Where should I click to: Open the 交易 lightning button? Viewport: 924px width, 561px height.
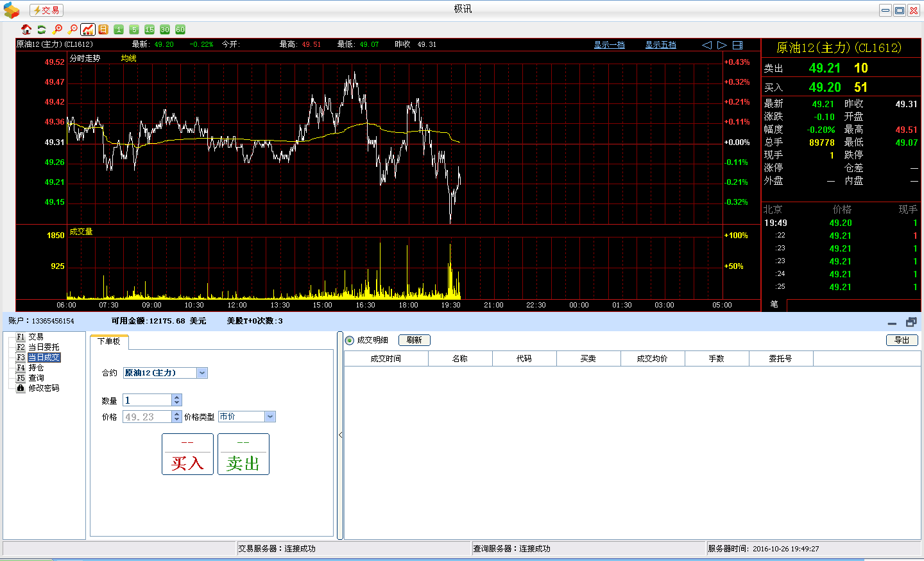46,10
